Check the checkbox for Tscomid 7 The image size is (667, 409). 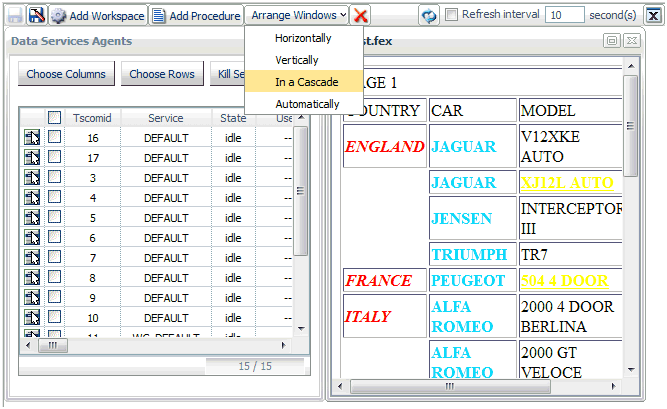(x=54, y=257)
